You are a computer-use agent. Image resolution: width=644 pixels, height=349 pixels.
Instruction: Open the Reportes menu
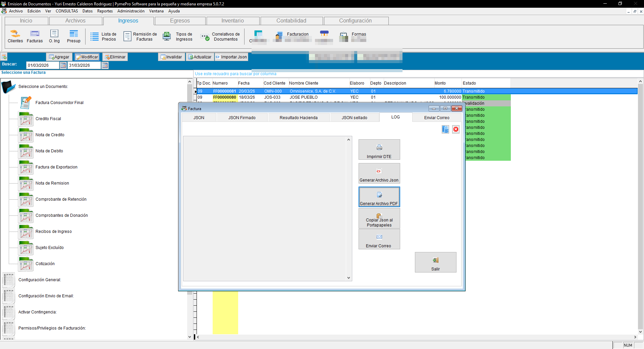105,11
